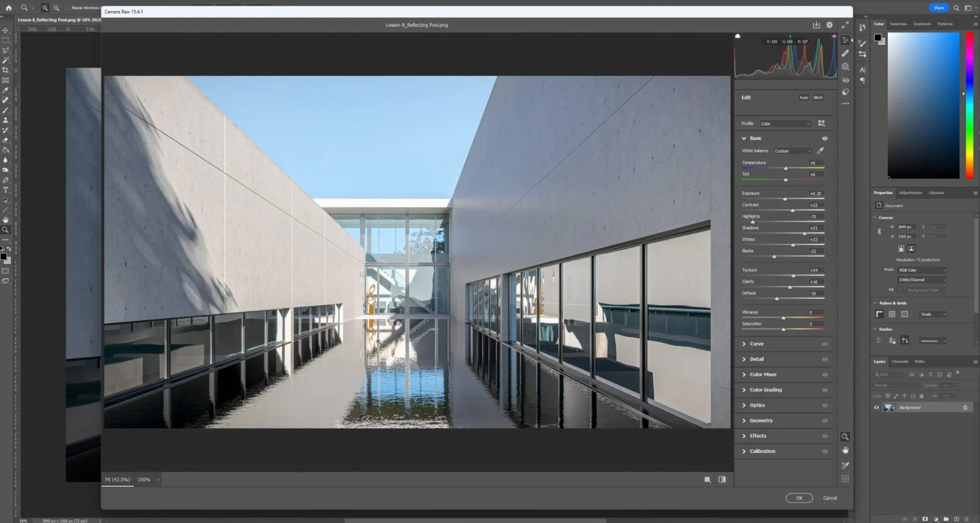Viewport: 980px width, 523px height.
Task: Switch to the Swatches tab
Action: 898,24
